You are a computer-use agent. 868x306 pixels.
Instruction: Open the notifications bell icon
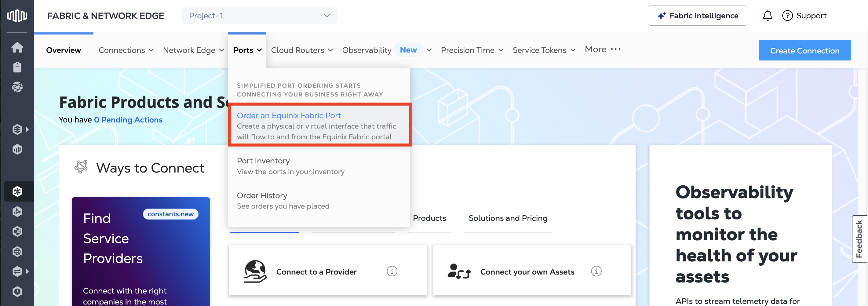click(x=767, y=16)
